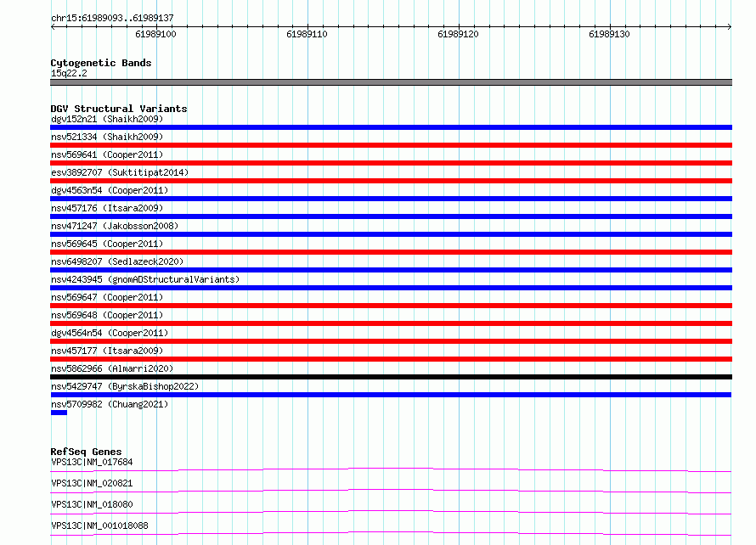756x545 pixels.
Task: Click the dgv152n21 (Shaikh2009) variant label
Action: click(x=107, y=119)
